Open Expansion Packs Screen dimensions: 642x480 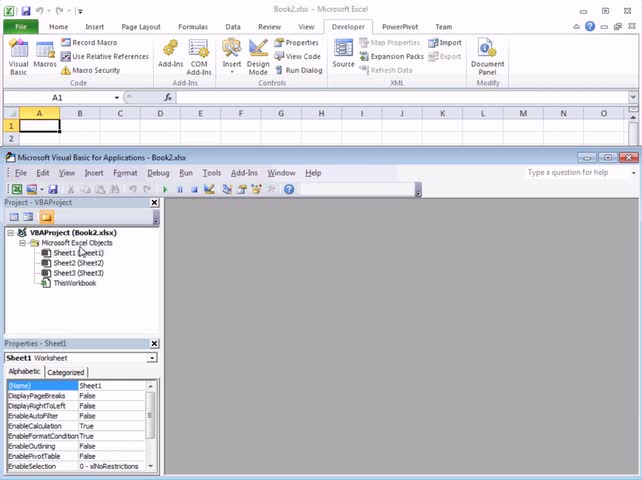pyautogui.click(x=391, y=57)
